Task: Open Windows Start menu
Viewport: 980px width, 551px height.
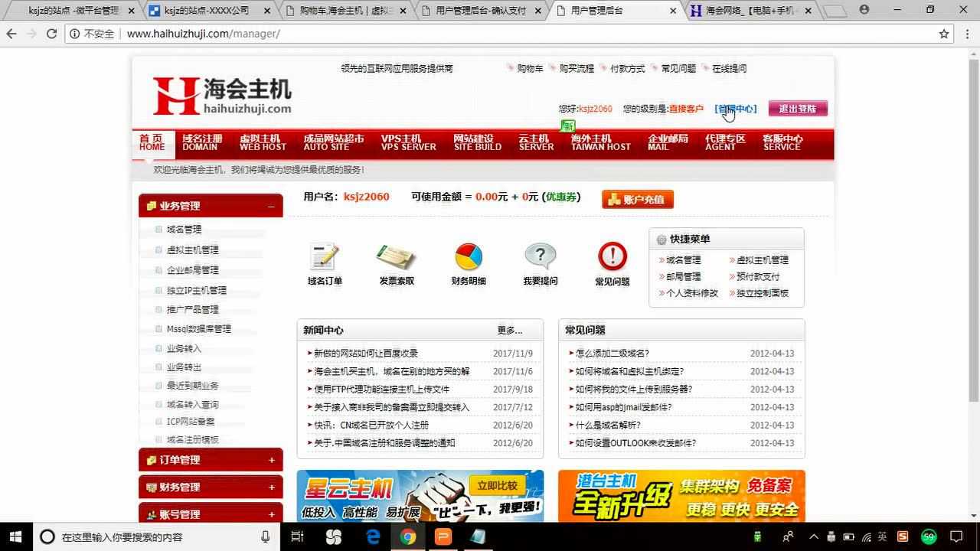Action: pos(15,536)
